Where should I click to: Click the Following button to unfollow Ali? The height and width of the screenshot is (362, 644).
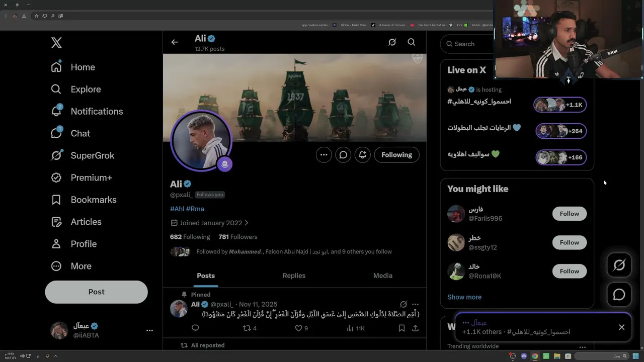[396, 155]
